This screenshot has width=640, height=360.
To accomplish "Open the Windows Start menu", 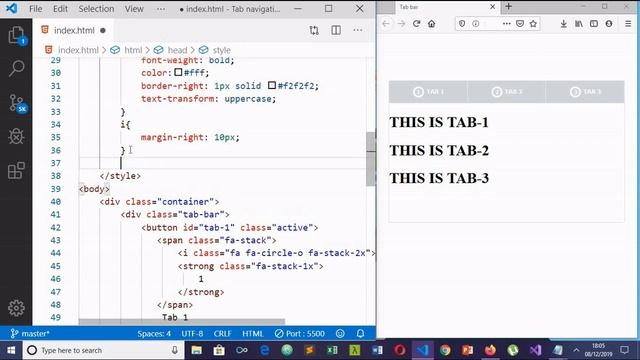I will (11, 350).
